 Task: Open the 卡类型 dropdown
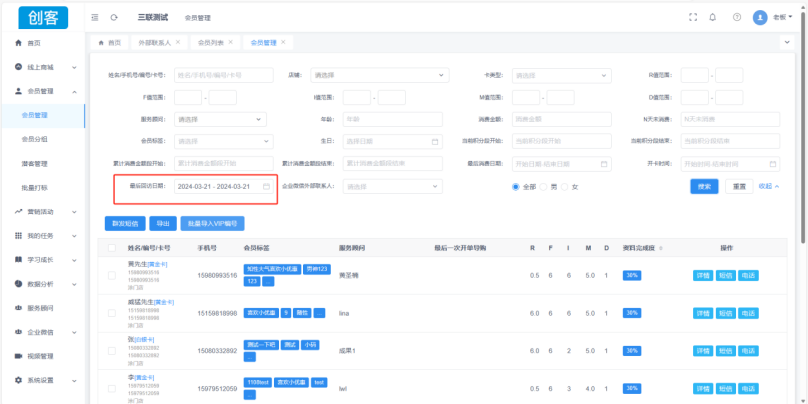[562, 75]
